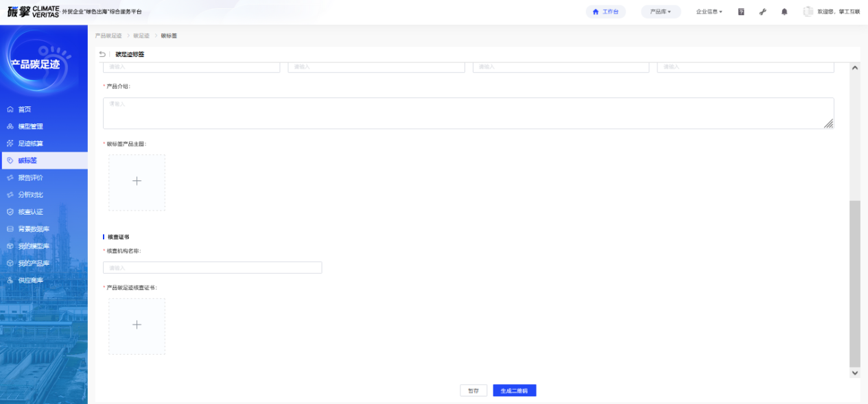
Task: Select 核查认证 in the sidebar
Action: 30,212
